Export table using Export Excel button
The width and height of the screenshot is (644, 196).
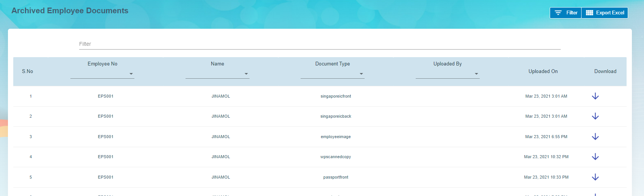(605, 13)
